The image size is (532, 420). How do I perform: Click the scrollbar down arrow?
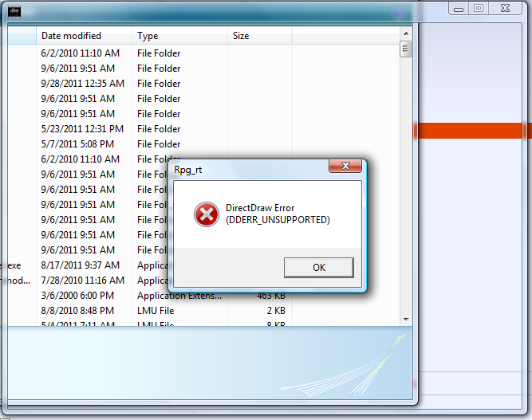pyautogui.click(x=406, y=320)
